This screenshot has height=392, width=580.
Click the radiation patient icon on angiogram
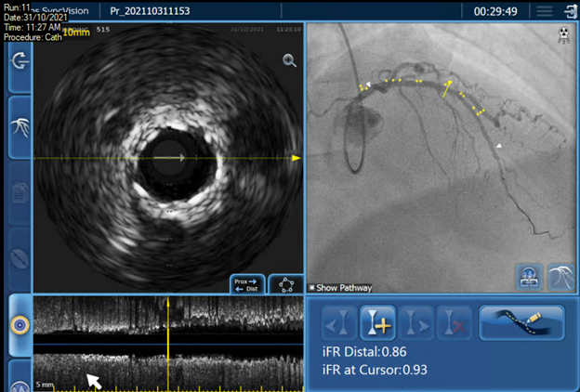pyautogui.click(x=563, y=35)
